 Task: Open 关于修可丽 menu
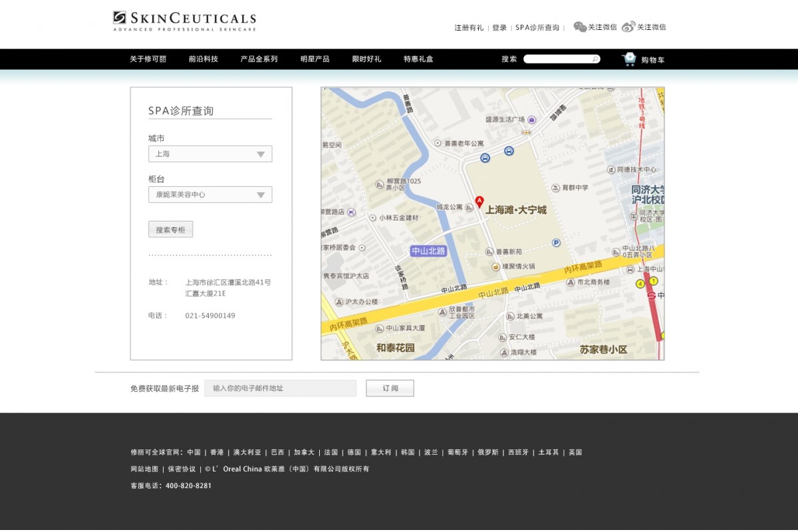[148, 59]
